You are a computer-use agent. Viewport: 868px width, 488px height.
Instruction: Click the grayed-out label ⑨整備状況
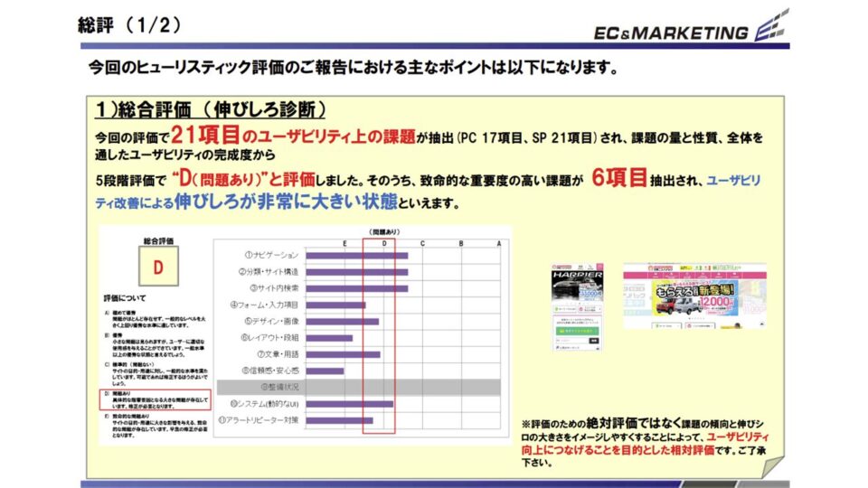[279, 387]
